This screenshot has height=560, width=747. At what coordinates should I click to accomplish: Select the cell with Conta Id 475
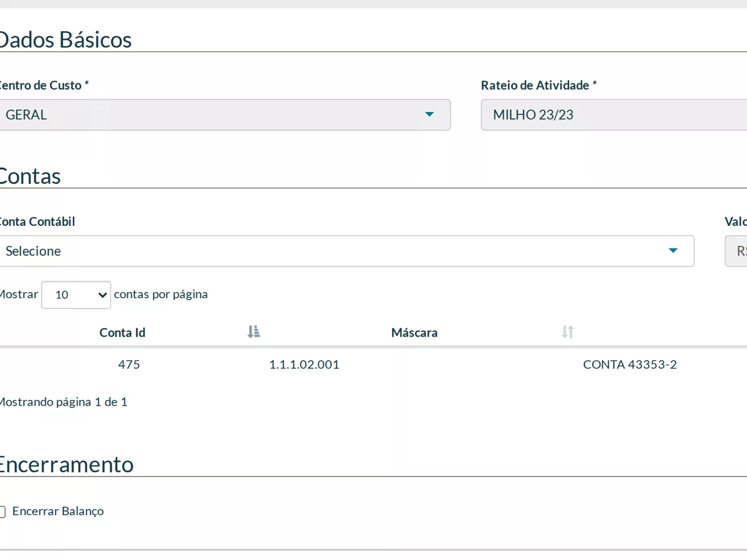tap(129, 364)
